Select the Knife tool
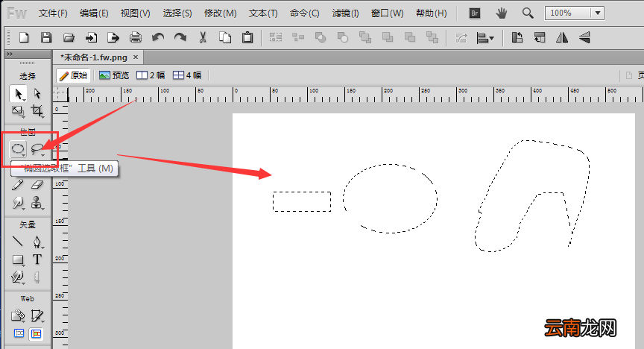 tap(37, 277)
